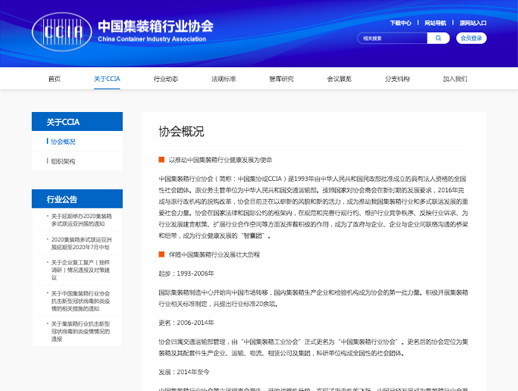Open notice about postponing 2020 multimodal Asia exhibition

[81, 220]
